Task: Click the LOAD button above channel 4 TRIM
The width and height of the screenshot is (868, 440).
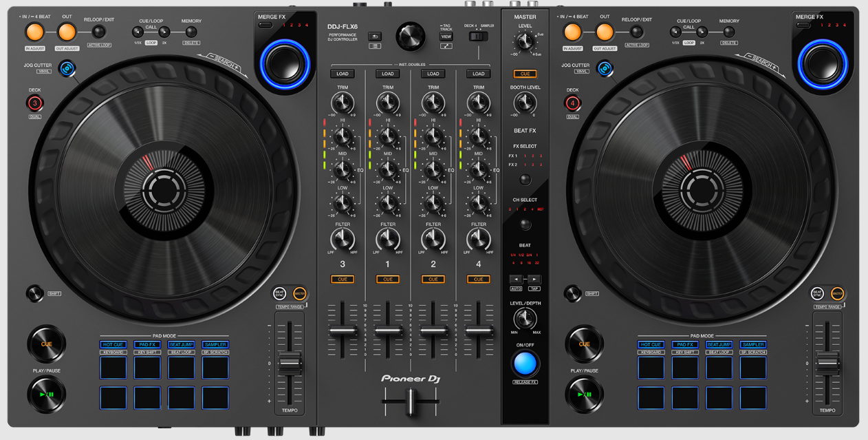Action: coord(479,74)
